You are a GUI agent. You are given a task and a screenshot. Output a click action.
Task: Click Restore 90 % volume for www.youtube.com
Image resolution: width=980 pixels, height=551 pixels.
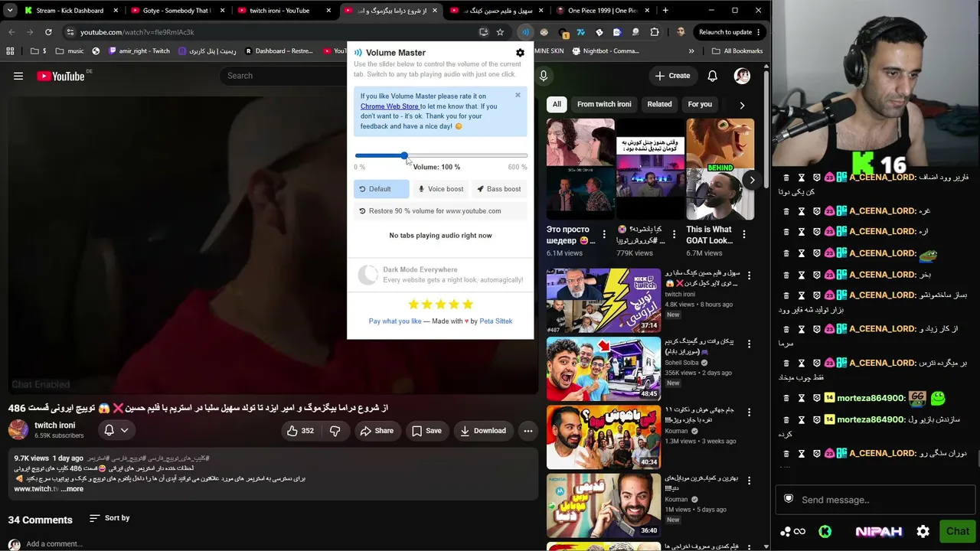tap(440, 211)
